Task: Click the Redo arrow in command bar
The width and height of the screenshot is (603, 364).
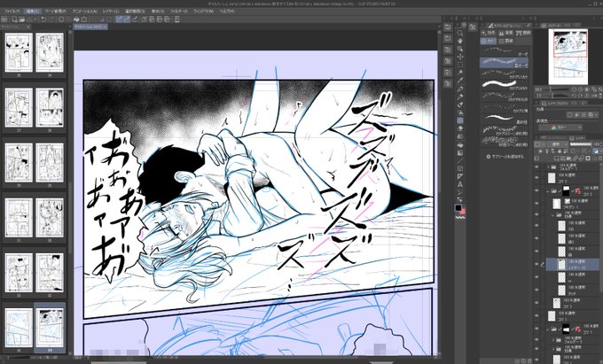Action: click(x=52, y=19)
